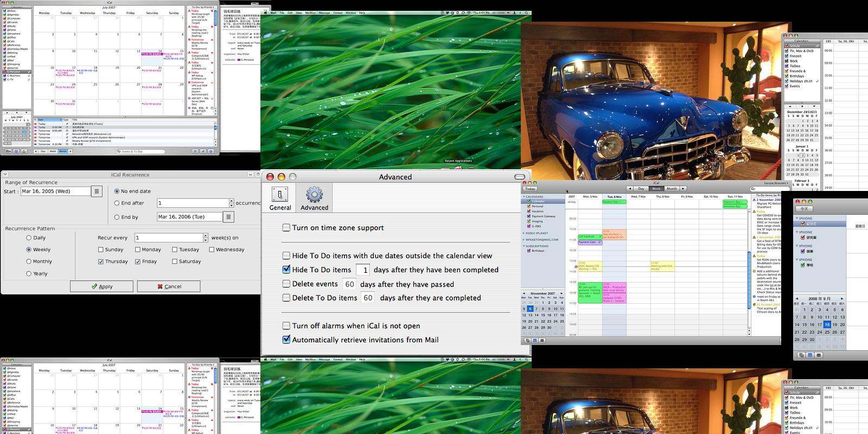Screen dimensions: 868x434
Task: Check Turn off alarms when iCal is not open
Action: (286, 325)
